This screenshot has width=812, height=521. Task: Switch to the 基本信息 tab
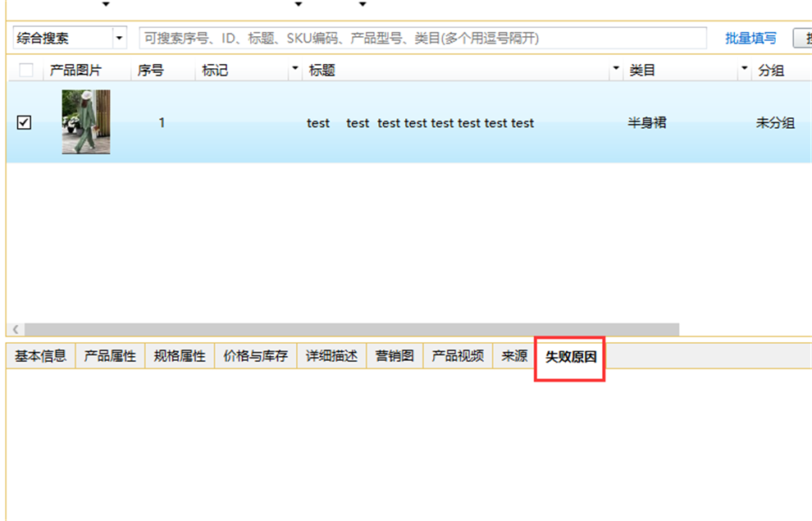click(40, 356)
